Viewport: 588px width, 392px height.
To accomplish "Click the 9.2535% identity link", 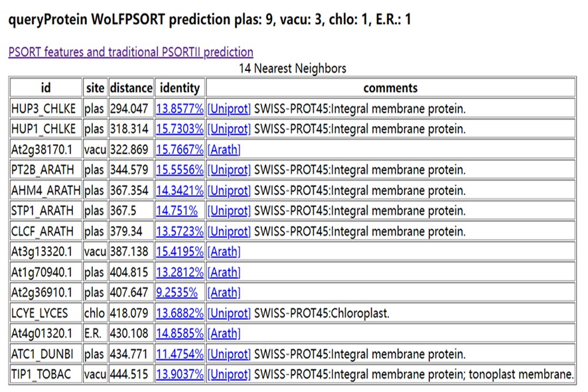I will 177,293.
